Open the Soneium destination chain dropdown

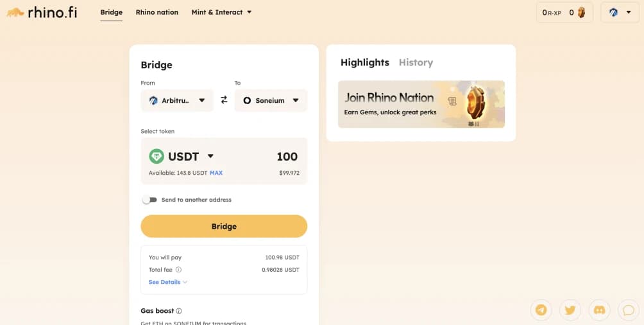click(271, 100)
